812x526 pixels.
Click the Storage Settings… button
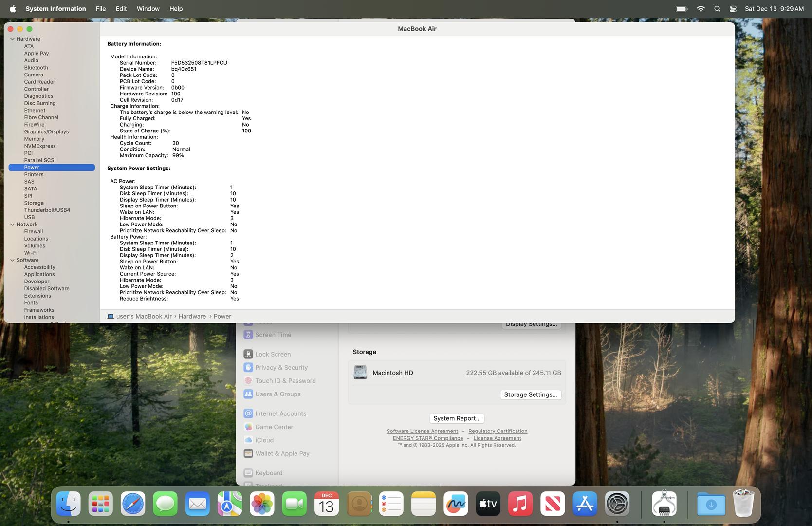(x=530, y=395)
